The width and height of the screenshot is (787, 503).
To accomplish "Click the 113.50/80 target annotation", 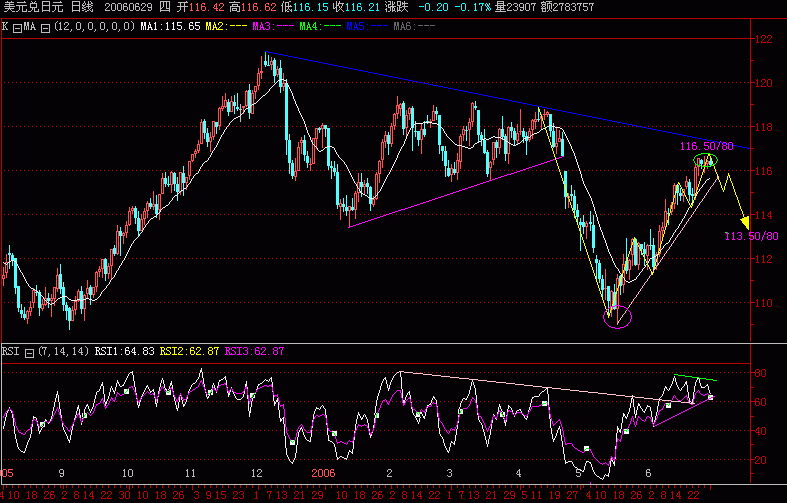I will point(751,236).
